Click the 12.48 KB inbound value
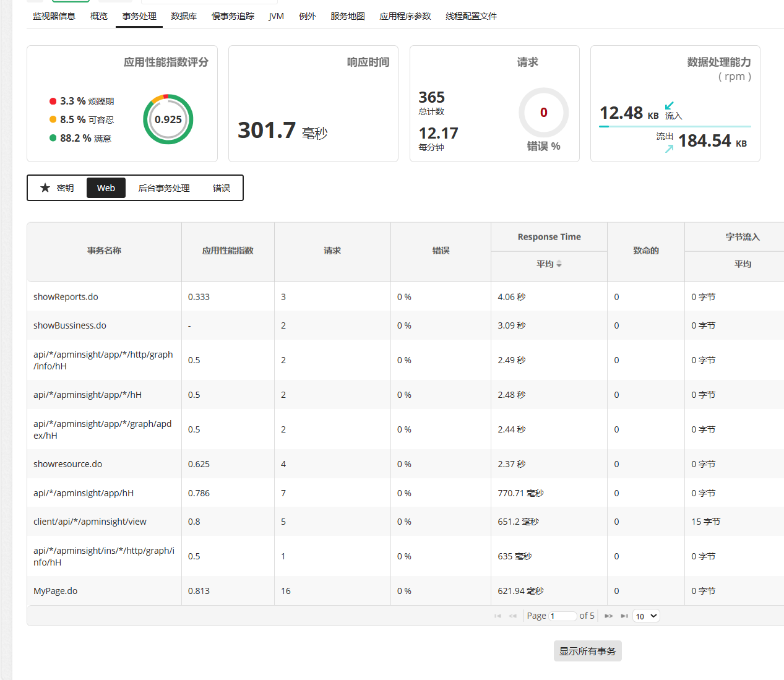This screenshot has width=784, height=680. (629, 113)
